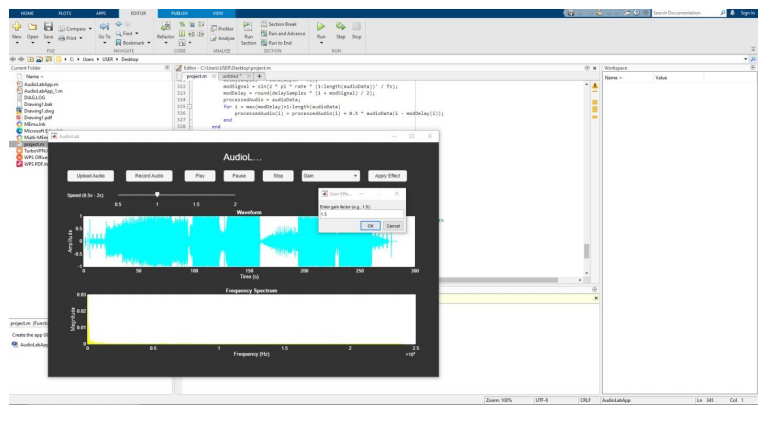Switch to the VIEW tab
Viewport: 767px width, 445px height.
point(218,13)
